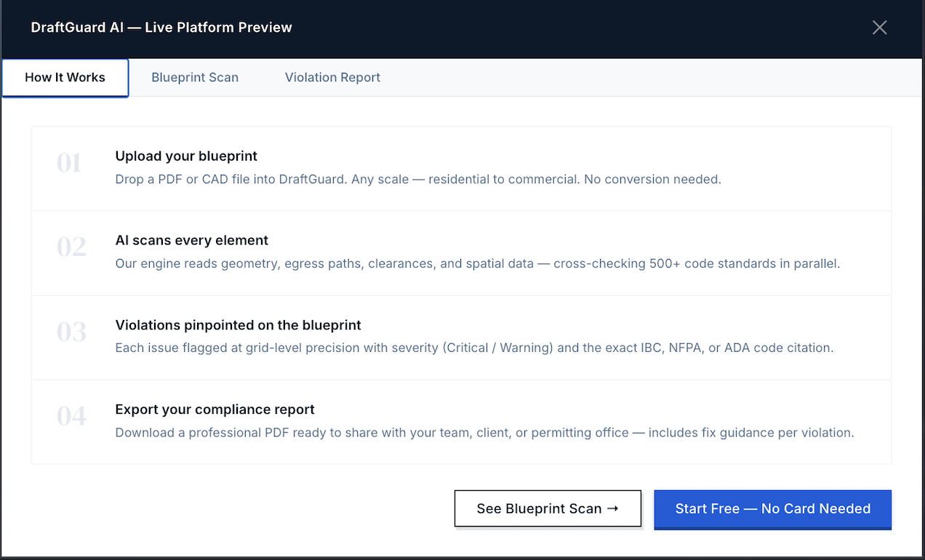The width and height of the screenshot is (925, 560).
Task: Click 'Export your compliance report' heading
Action: [215, 409]
